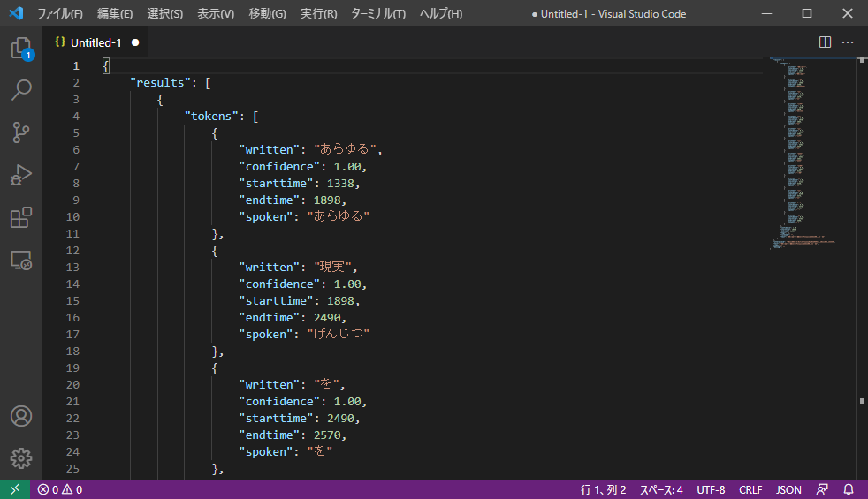The width and height of the screenshot is (868, 499).
Task: Open the editor More Actions ellipsis
Action: coord(848,42)
